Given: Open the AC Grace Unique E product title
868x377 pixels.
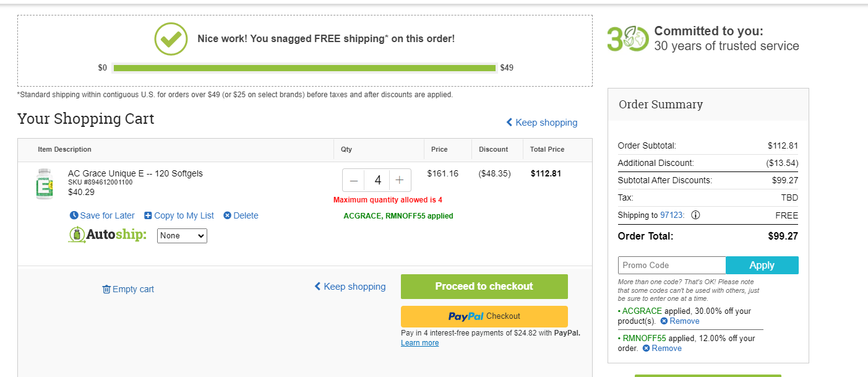Looking at the screenshot, I should coord(135,173).
